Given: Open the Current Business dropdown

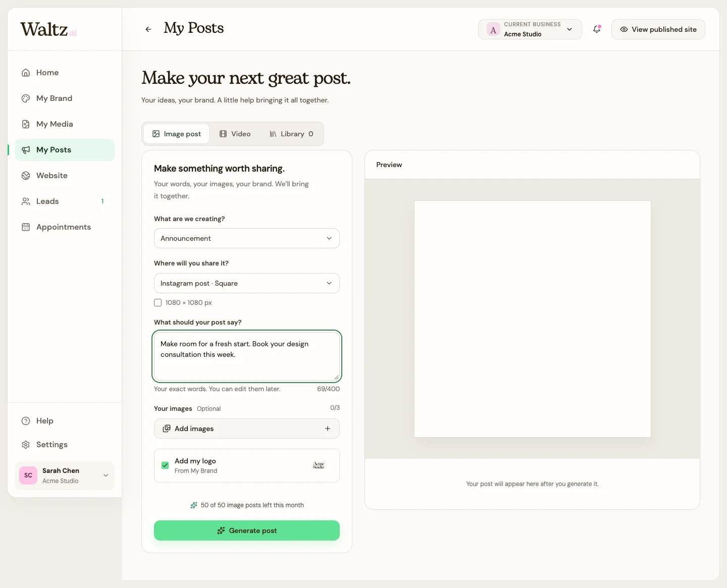Looking at the screenshot, I should (x=530, y=29).
